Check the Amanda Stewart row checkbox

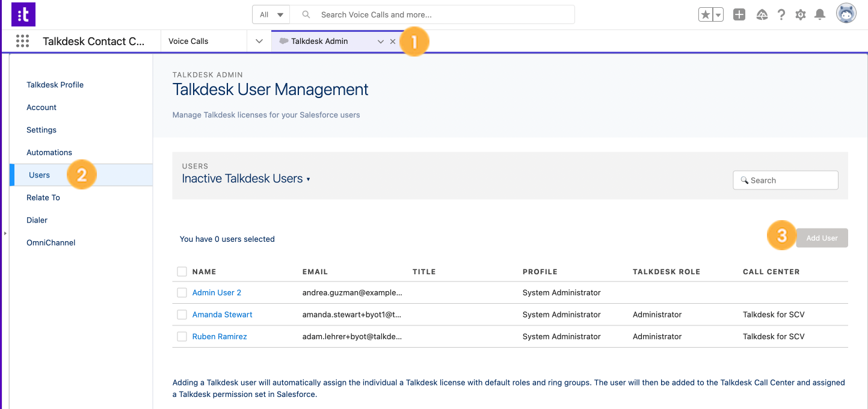click(182, 315)
